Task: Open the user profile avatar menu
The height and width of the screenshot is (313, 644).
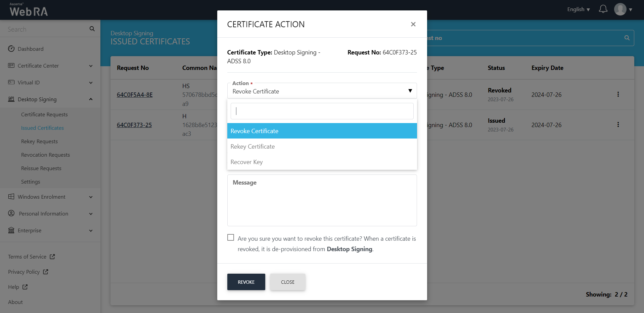Action: click(x=620, y=9)
